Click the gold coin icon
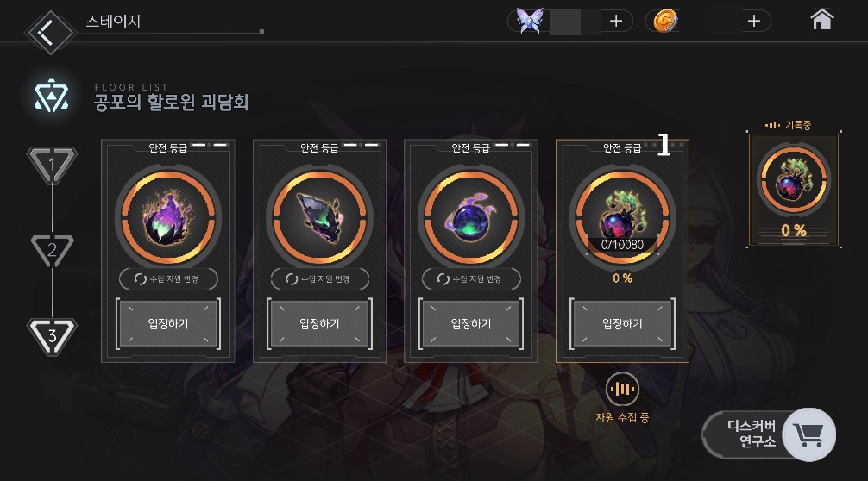 tap(665, 21)
